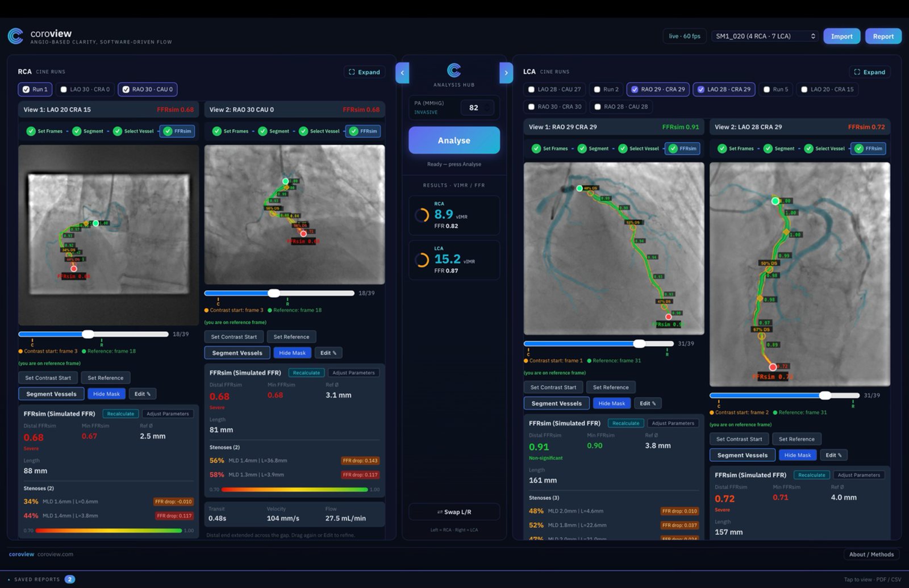Click the Swap L/R button
Viewport: 909px width, 588px height.
pyautogui.click(x=454, y=512)
